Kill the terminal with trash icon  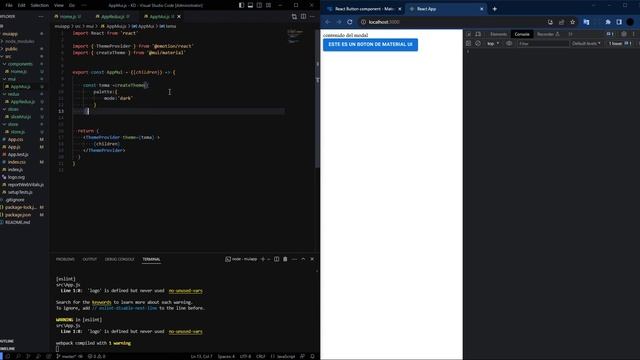[x=285, y=259]
